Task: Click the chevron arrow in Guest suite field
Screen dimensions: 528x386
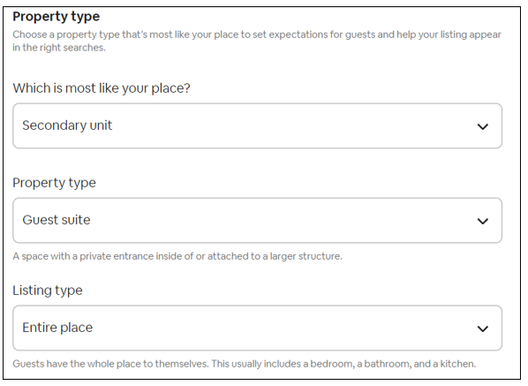Action: point(483,221)
